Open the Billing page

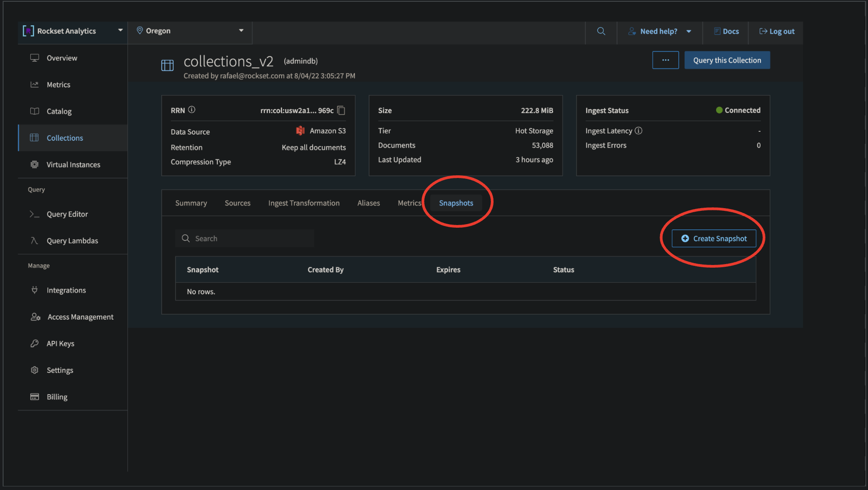coord(57,397)
